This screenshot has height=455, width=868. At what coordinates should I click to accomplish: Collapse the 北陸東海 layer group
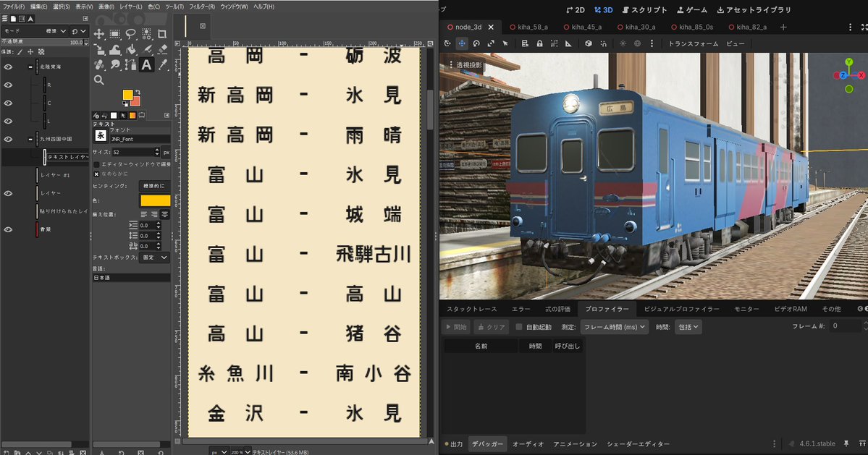tap(30, 67)
